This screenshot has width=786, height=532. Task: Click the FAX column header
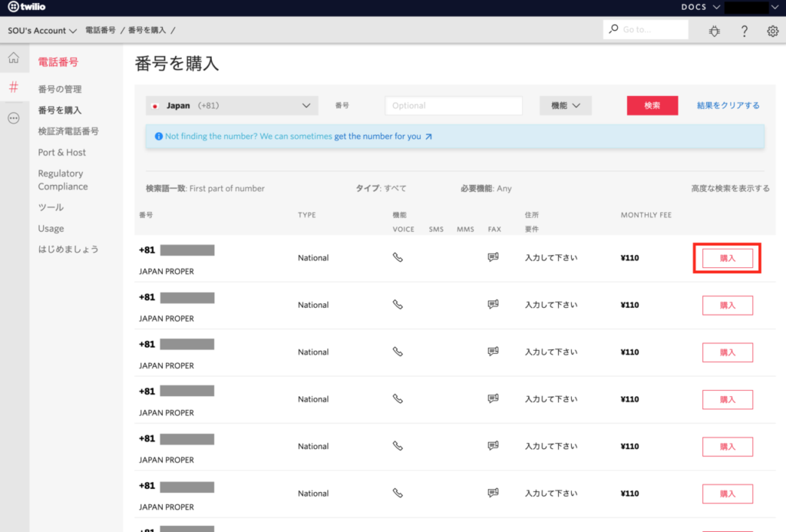(x=494, y=229)
